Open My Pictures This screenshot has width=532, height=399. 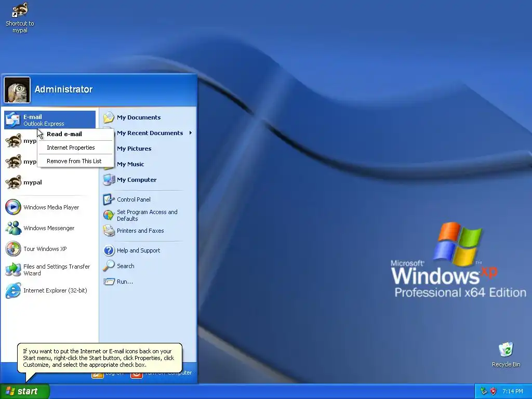click(134, 149)
